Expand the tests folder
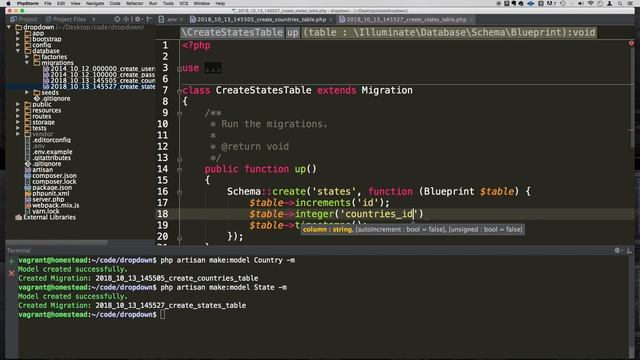 point(18,128)
